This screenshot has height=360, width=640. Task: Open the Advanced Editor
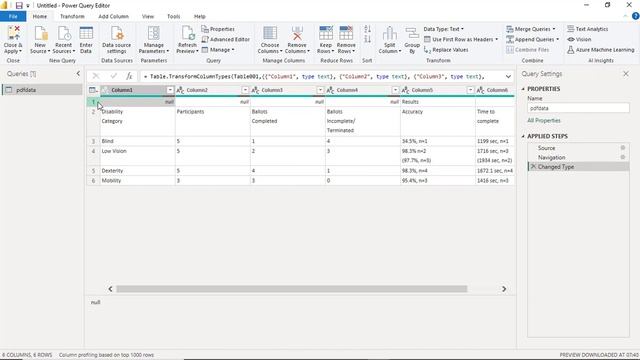(x=225, y=39)
